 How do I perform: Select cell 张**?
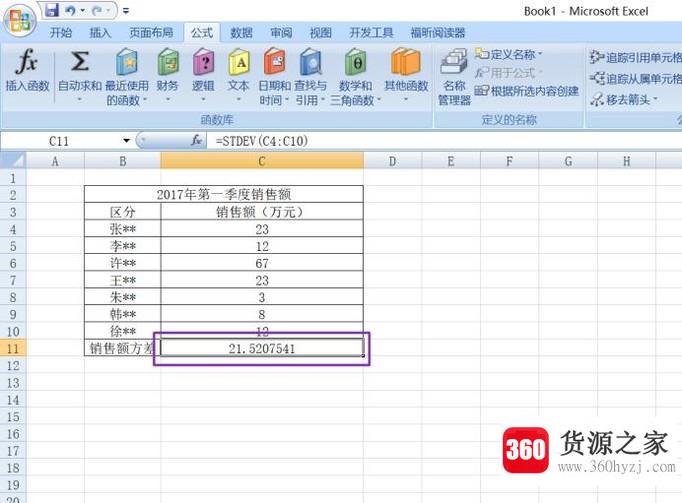coord(123,229)
